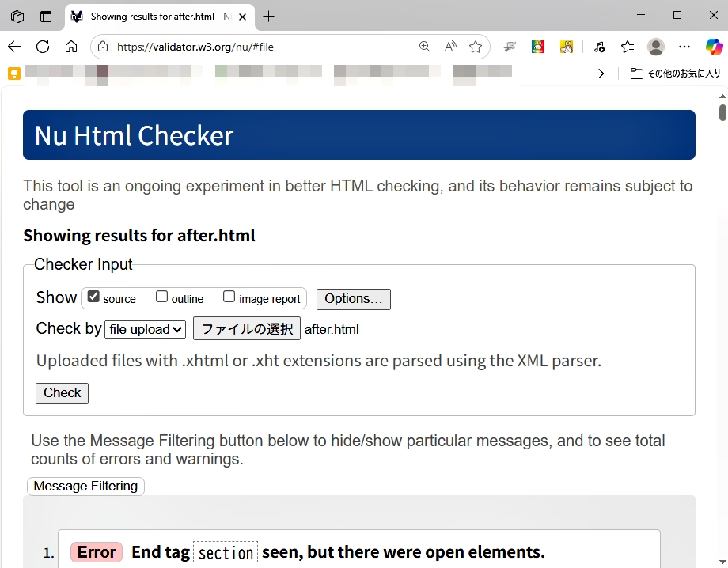Viewport: 728px width, 568px height.
Task: Open the Options… button
Action: pyautogui.click(x=354, y=299)
